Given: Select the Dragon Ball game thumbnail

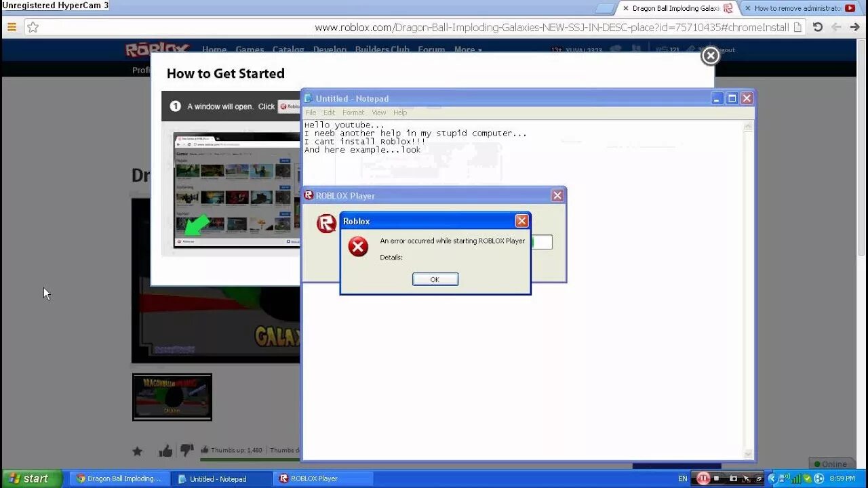Looking at the screenshot, I should click(172, 396).
